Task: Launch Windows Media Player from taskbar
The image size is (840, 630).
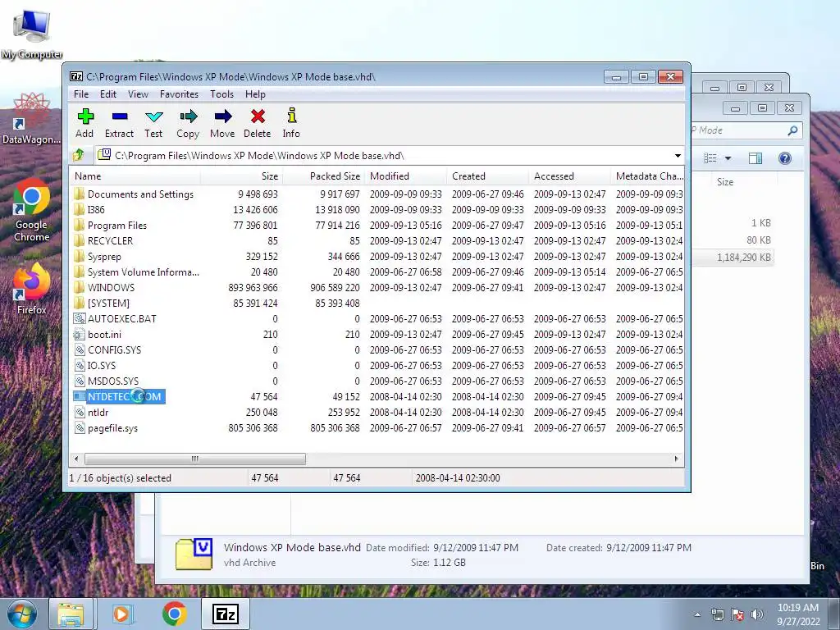Action: [x=122, y=614]
